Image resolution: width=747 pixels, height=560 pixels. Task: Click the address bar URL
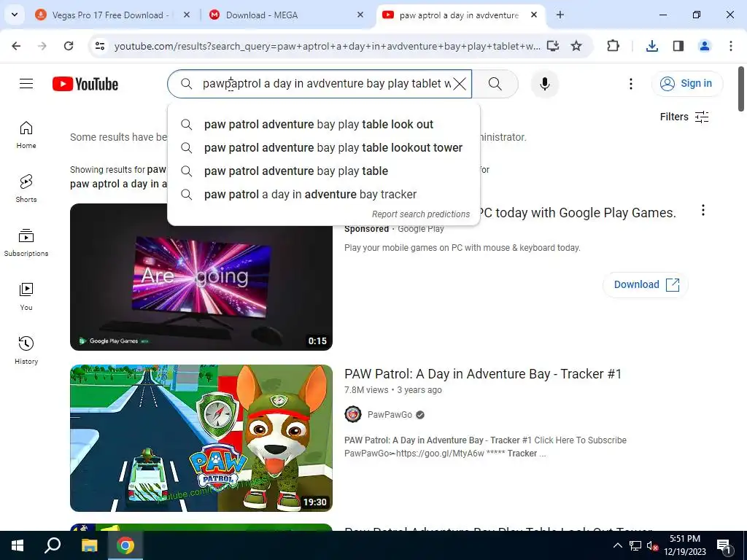point(328,46)
